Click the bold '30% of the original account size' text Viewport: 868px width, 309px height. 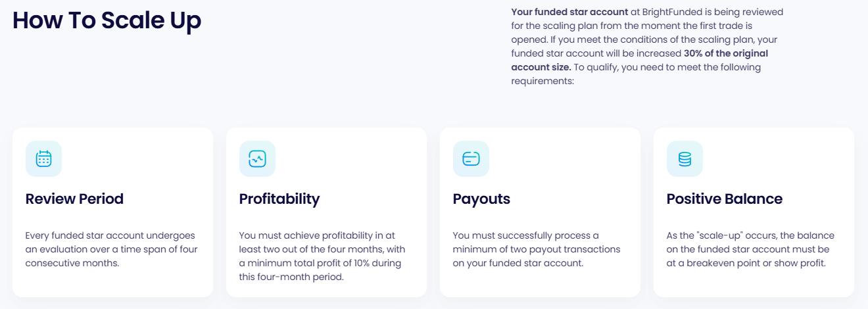click(640, 60)
